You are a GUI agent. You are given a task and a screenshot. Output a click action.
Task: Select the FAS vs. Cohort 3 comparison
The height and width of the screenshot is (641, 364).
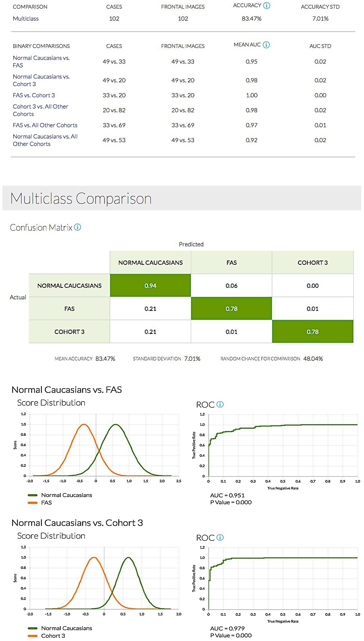pos(34,95)
